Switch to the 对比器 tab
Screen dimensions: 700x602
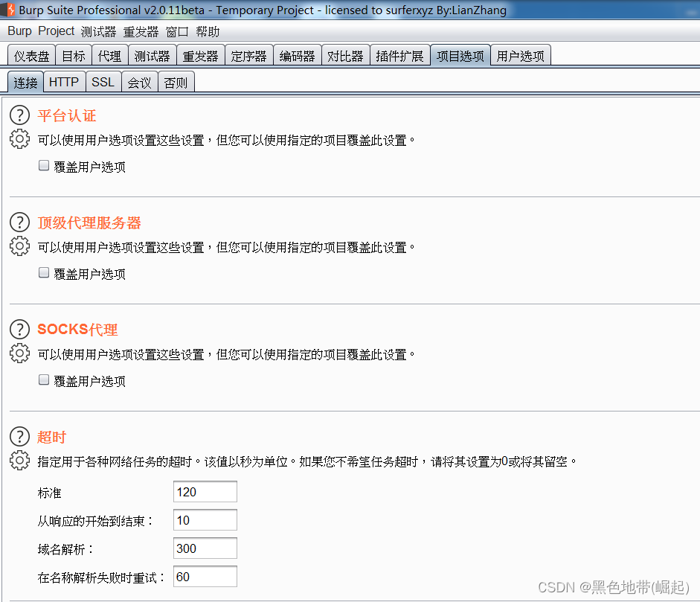coord(345,56)
